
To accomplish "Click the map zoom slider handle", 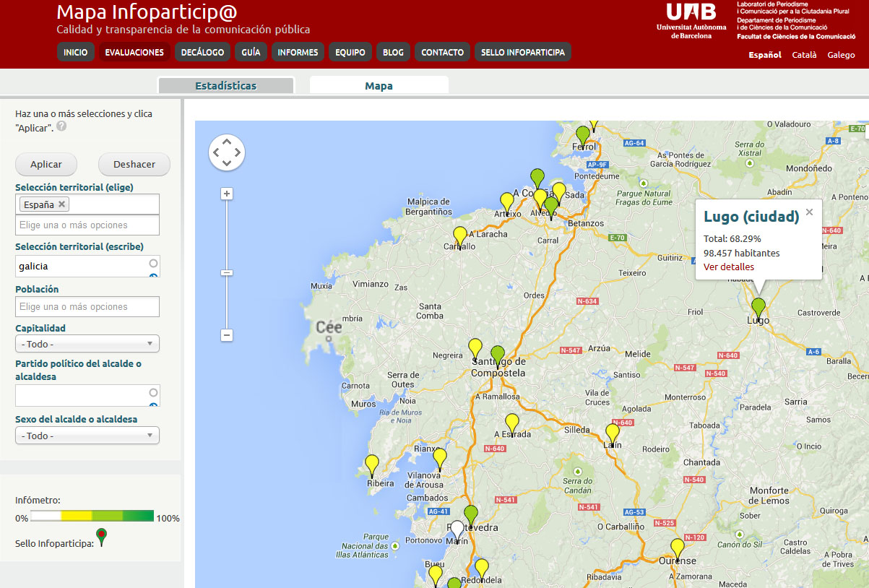I will tap(227, 272).
